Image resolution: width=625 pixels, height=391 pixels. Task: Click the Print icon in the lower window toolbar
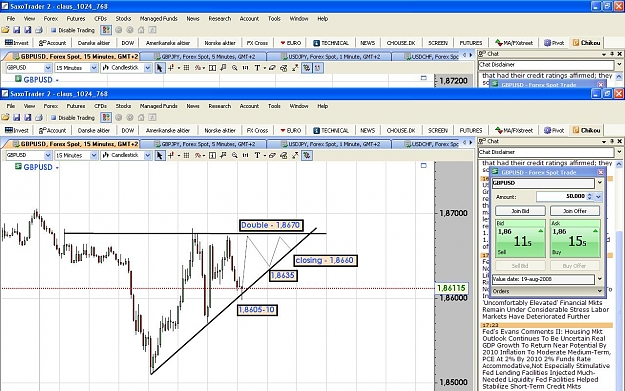coord(39,118)
